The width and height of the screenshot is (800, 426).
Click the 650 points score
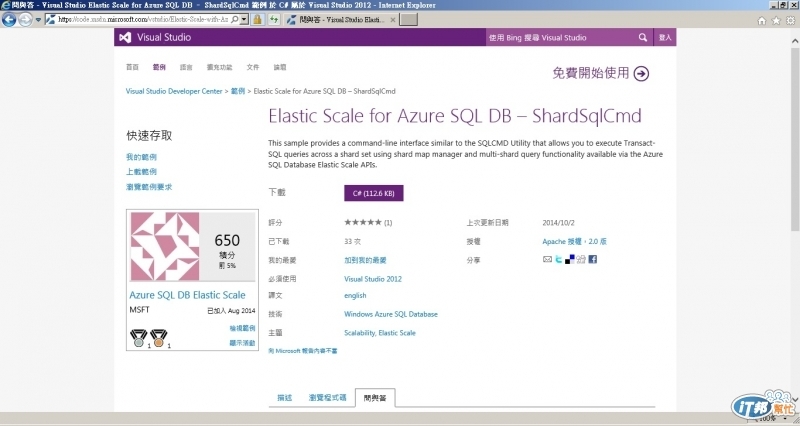(x=227, y=240)
